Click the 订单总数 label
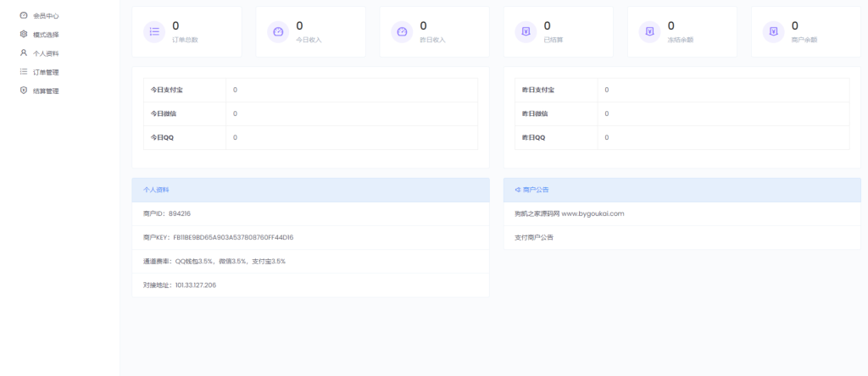 click(x=185, y=40)
